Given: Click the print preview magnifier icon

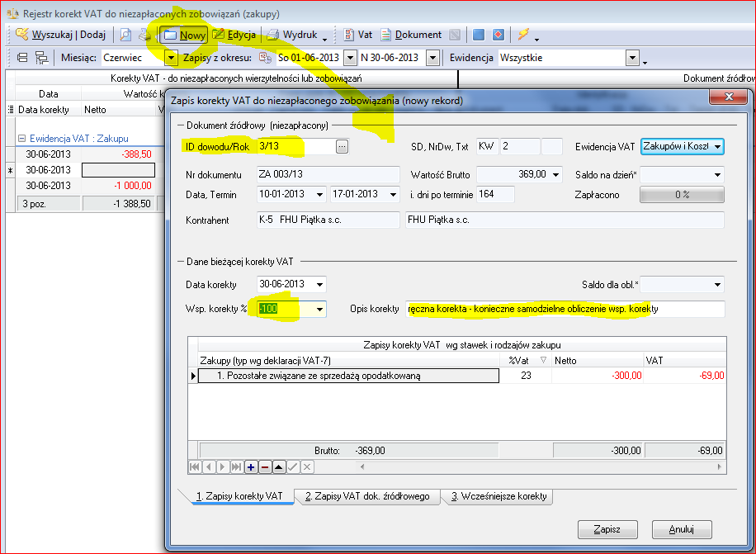Looking at the screenshot, I should [125, 35].
